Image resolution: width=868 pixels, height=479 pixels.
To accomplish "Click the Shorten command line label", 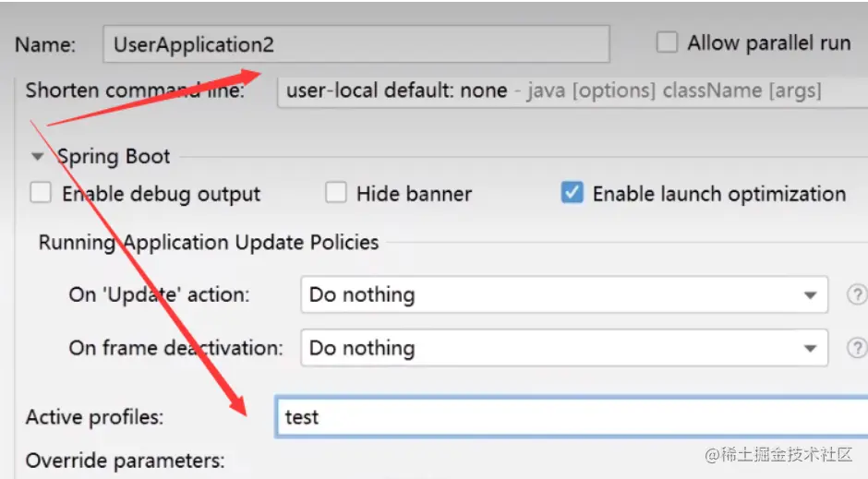I will click(135, 90).
